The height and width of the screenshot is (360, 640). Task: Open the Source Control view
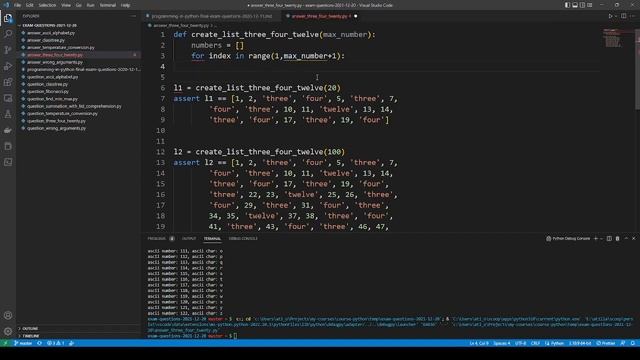[x=8, y=50]
